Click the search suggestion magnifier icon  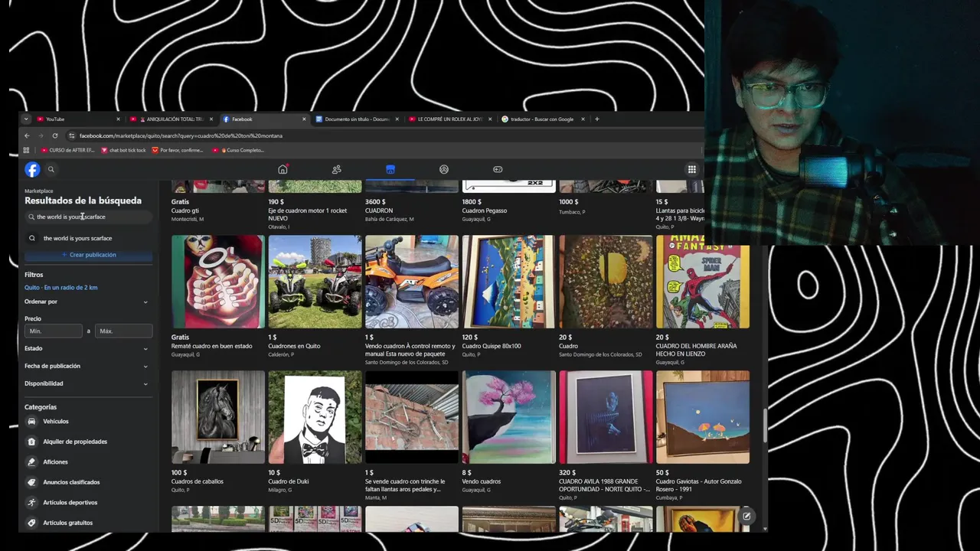pyautogui.click(x=32, y=238)
